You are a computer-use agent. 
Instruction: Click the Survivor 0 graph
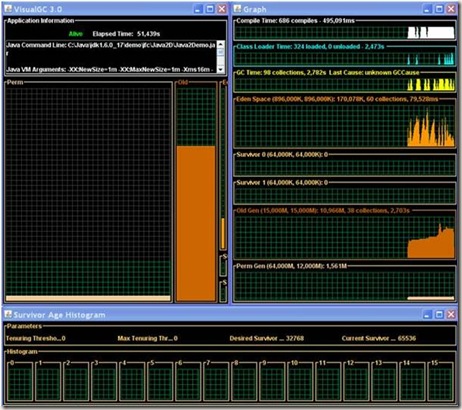(x=345, y=167)
